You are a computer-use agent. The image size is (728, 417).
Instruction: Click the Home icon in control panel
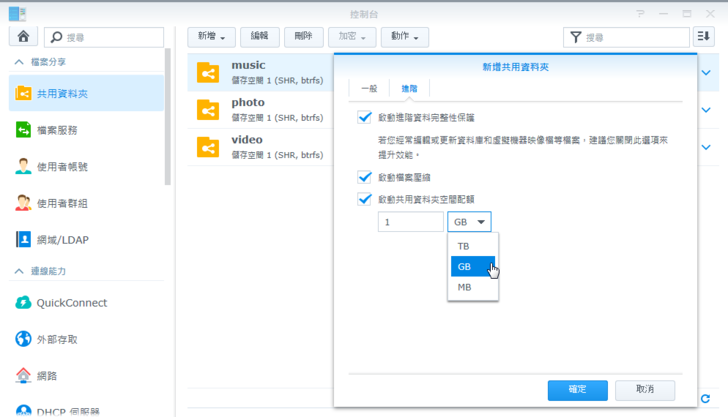click(23, 37)
